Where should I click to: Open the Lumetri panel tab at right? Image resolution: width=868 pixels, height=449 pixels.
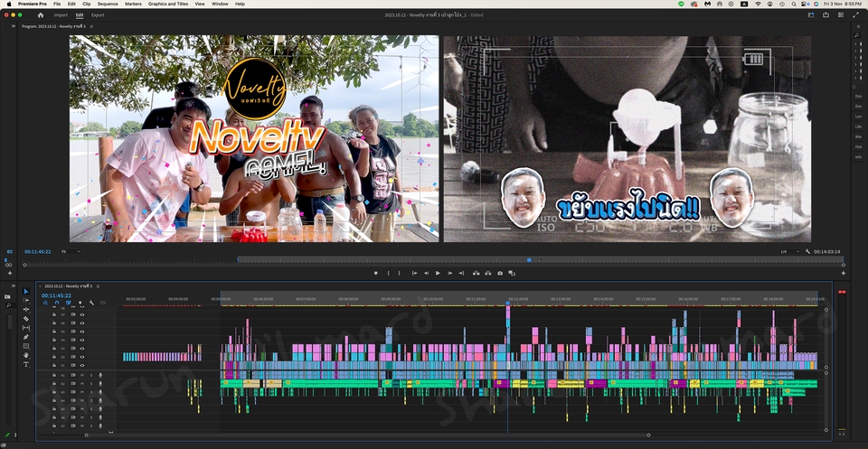[x=858, y=117]
